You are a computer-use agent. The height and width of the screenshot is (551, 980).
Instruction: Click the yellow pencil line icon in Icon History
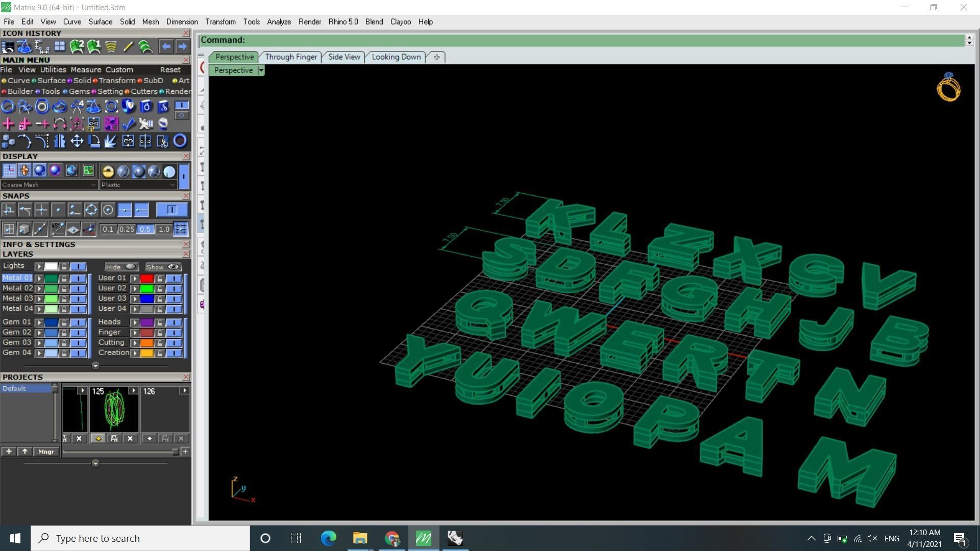(128, 46)
